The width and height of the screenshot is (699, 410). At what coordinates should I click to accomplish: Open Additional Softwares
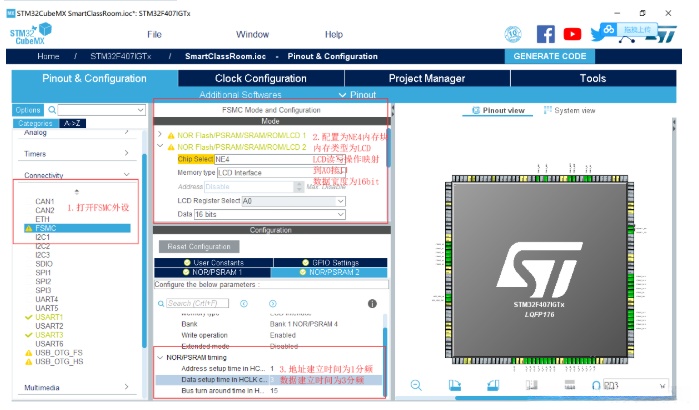click(x=240, y=94)
